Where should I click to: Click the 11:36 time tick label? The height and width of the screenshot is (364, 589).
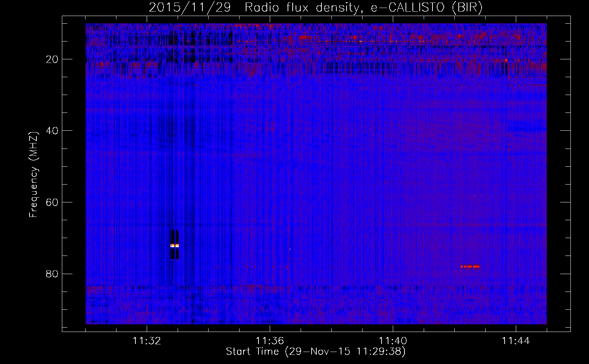[x=270, y=341]
